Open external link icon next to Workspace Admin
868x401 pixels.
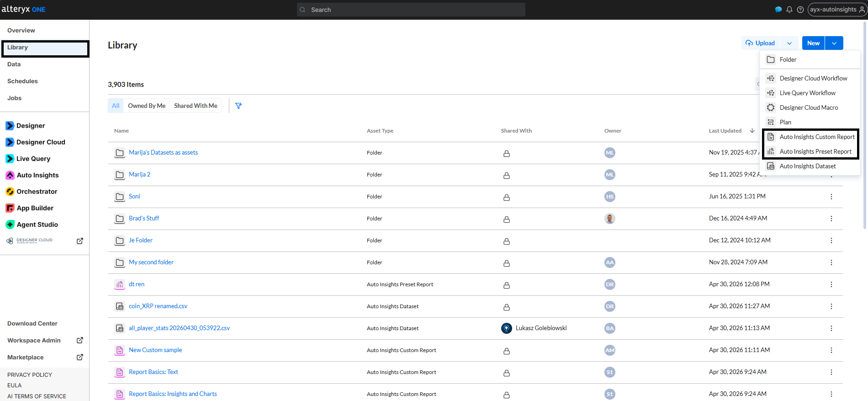pyautogui.click(x=80, y=340)
